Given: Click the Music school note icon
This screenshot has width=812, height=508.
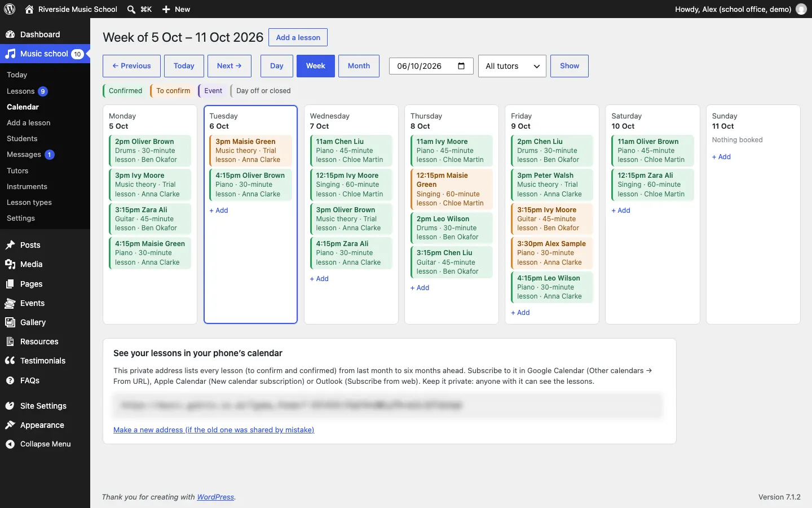Looking at the screenshot, I should (x=10, y=54).
